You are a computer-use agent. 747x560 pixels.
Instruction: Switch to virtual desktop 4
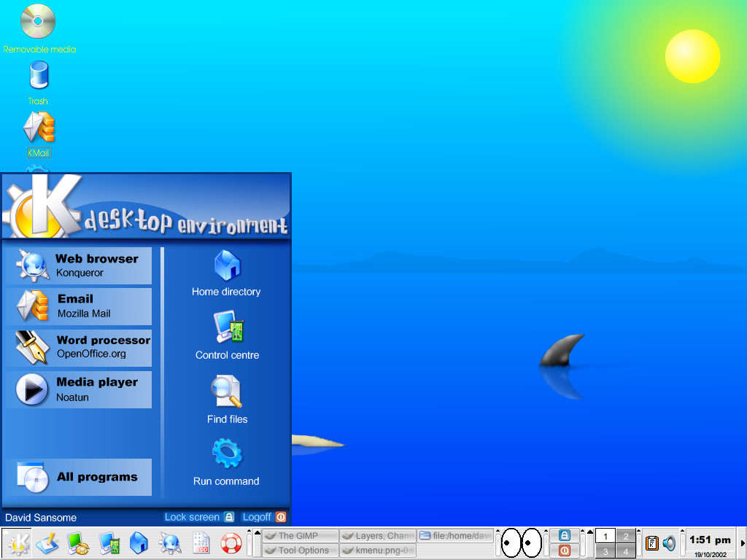pos(625,551)
